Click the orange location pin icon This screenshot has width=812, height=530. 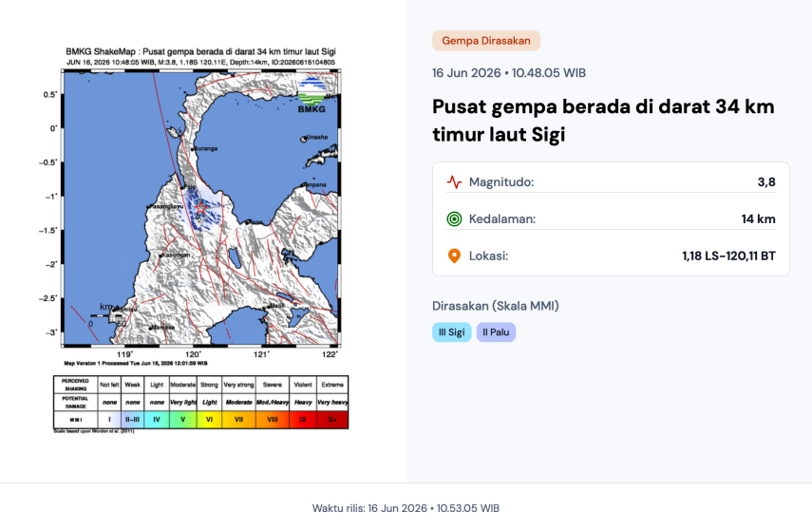click(454, 256)
